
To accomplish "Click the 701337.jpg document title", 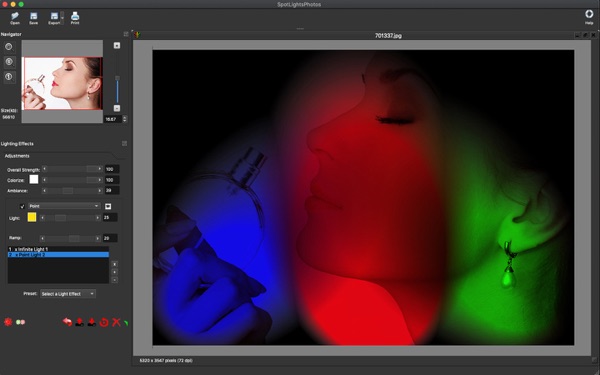I will click(x=388, y=36).
